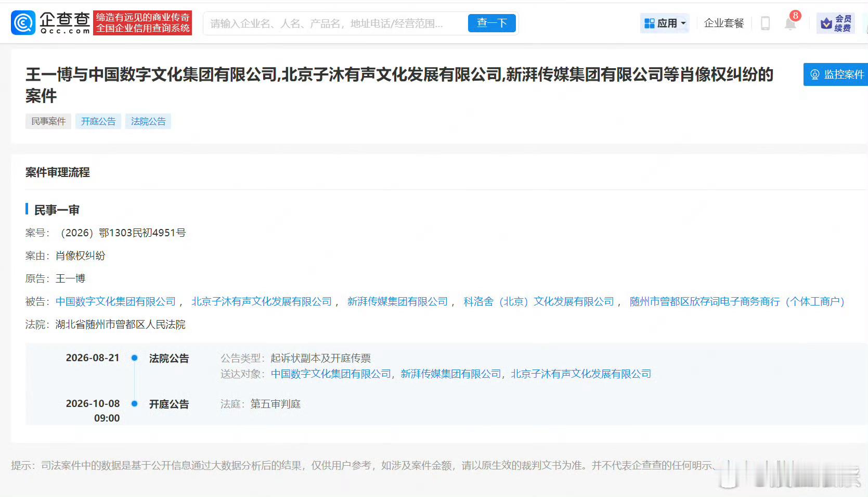868x497 pixels.
Task: Click the 2026-08-21 timeline dot
Action: [x=134, y=358]
